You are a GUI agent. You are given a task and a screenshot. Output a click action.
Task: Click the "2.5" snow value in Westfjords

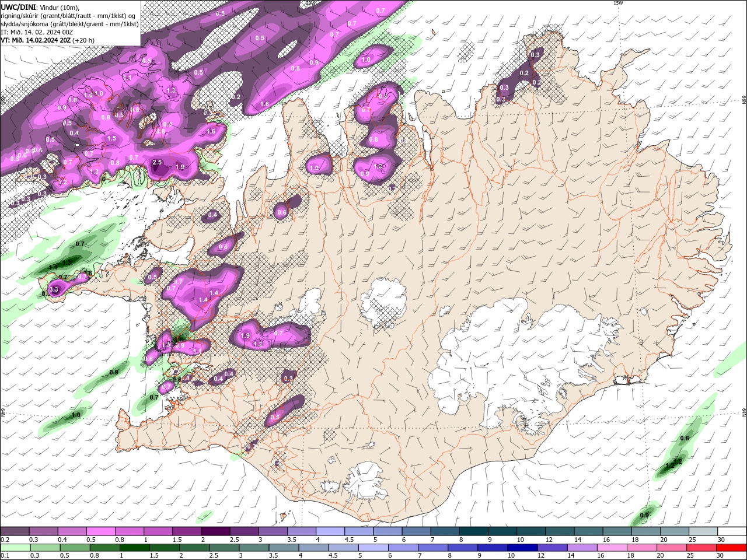coord(157,162)
